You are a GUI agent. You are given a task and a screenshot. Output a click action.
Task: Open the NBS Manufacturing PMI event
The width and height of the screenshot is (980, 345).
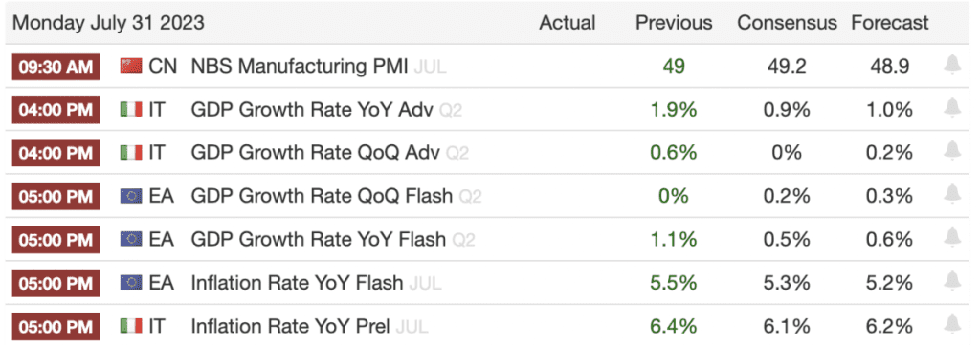point(300,66)
